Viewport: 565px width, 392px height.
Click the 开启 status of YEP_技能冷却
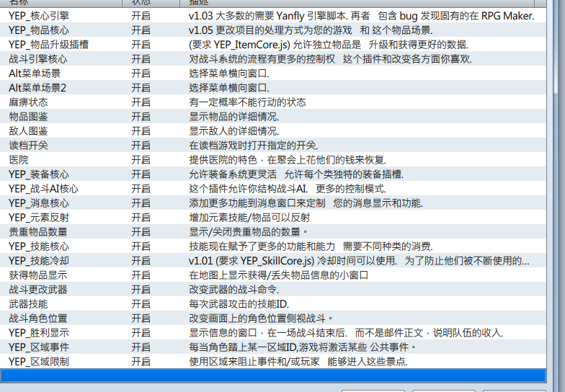141,261
